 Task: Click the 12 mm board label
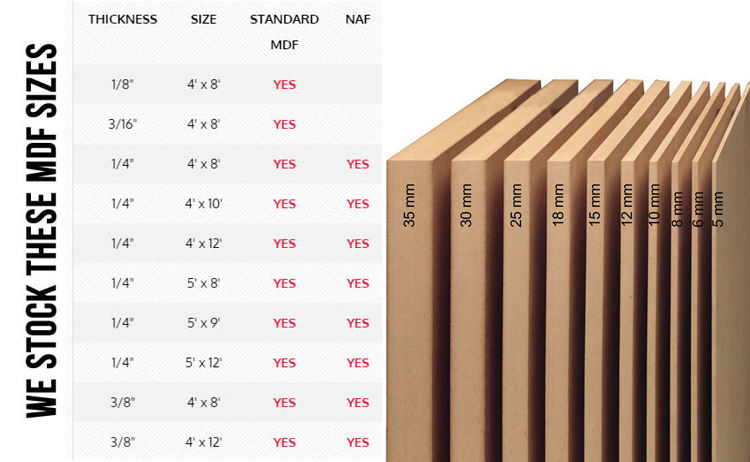627,204
